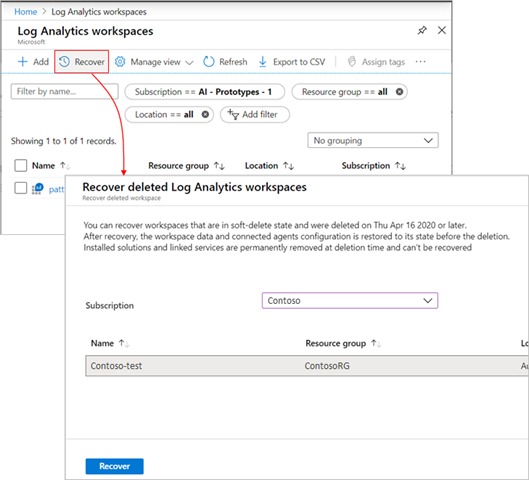The height and width of the screenshot is (480, 529).
Task: Expand the No grouping dropdown
Action: 373,140
